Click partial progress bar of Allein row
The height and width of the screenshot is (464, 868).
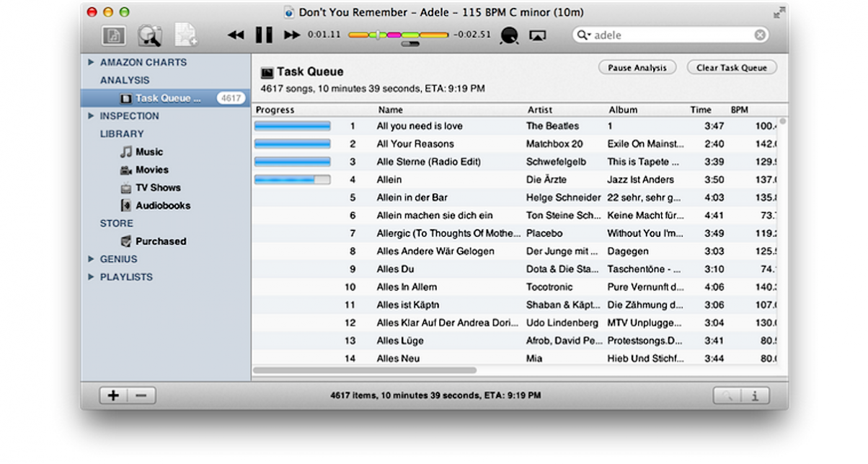click(292, 180)
